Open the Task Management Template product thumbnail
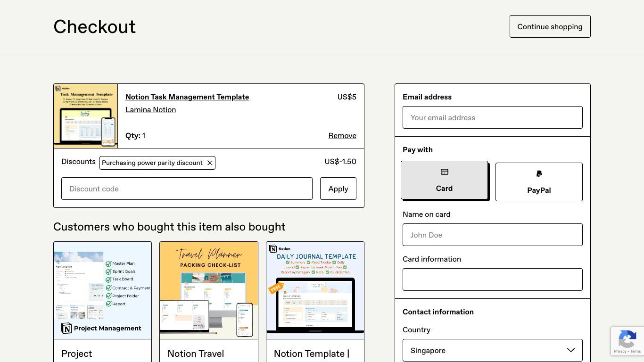 pos(86,116)
